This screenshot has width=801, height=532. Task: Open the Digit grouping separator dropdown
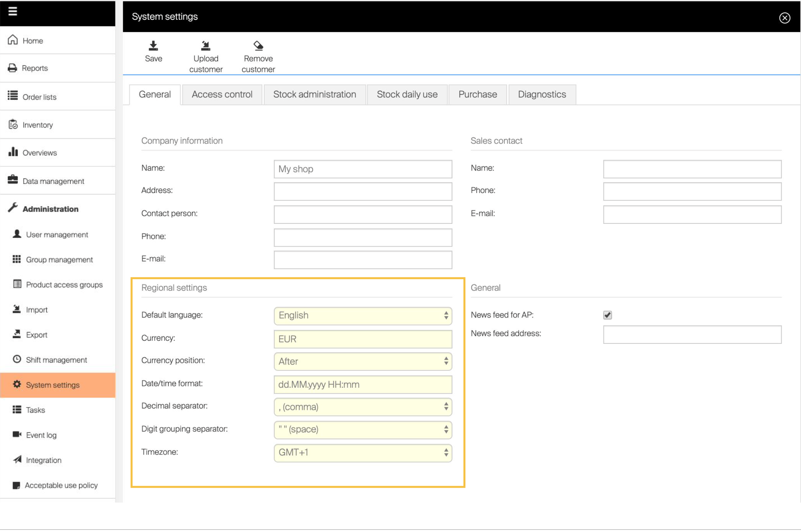[363, 430]
